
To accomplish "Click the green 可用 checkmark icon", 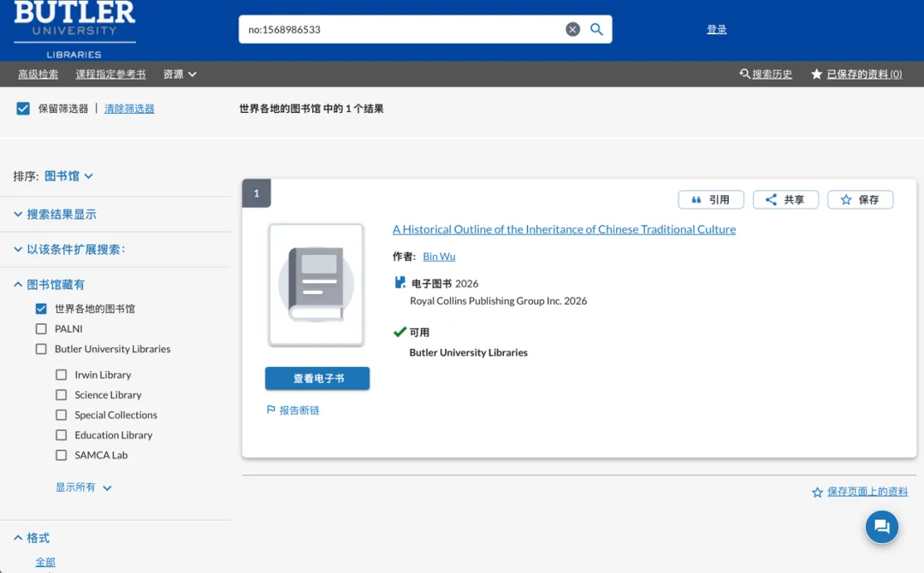I will point(400,332).
